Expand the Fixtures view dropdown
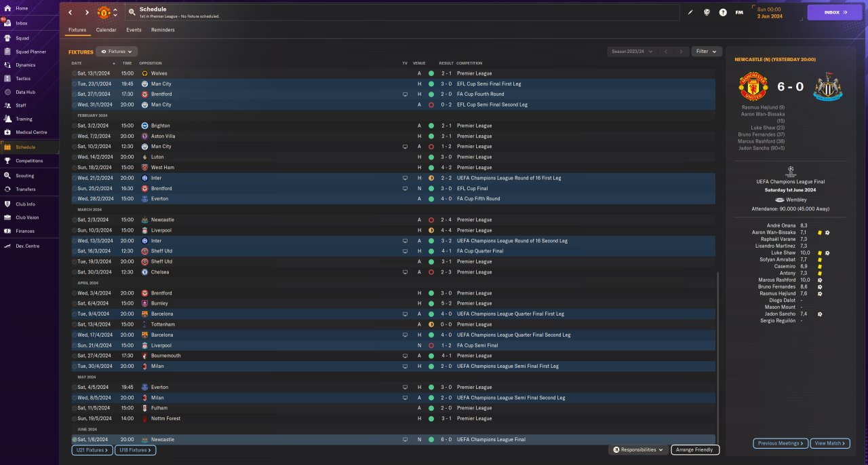 coord(117,52)
